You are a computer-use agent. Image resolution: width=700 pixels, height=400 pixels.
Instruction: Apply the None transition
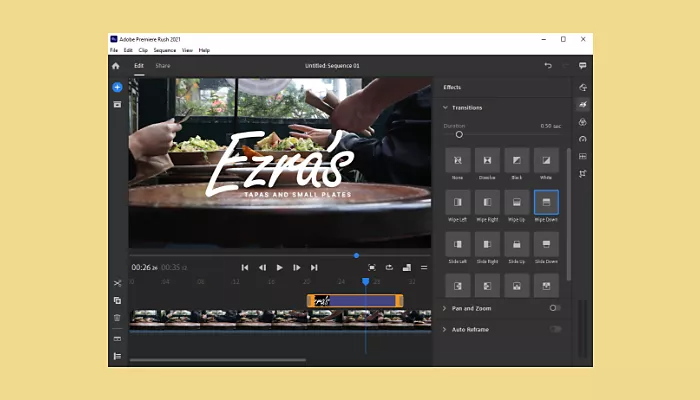[458, 160]
